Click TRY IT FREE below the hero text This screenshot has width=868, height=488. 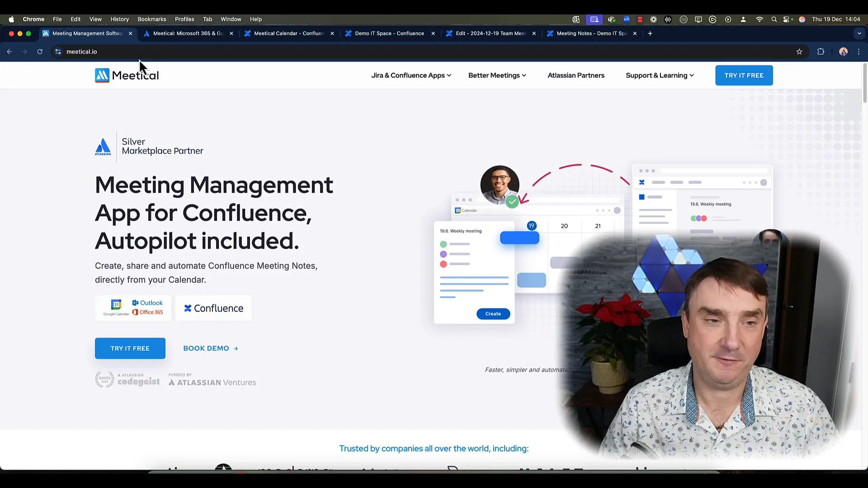tap(130, 348)
